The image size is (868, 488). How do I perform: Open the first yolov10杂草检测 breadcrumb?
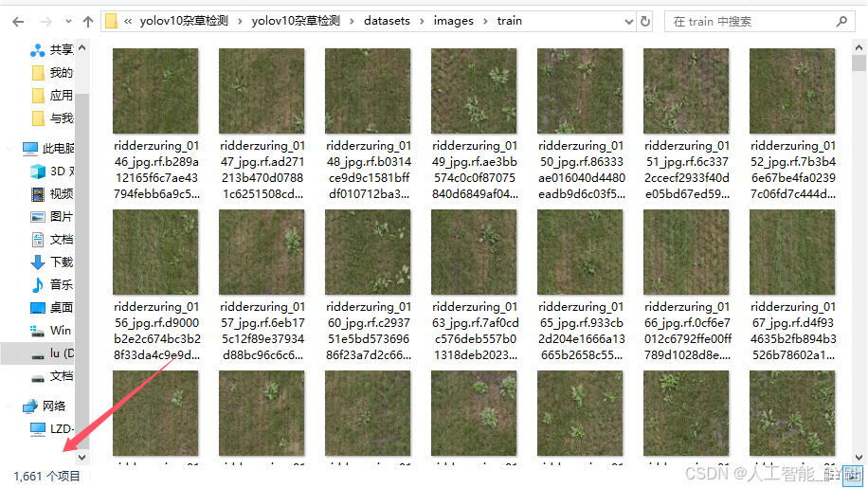click(184, 21)
